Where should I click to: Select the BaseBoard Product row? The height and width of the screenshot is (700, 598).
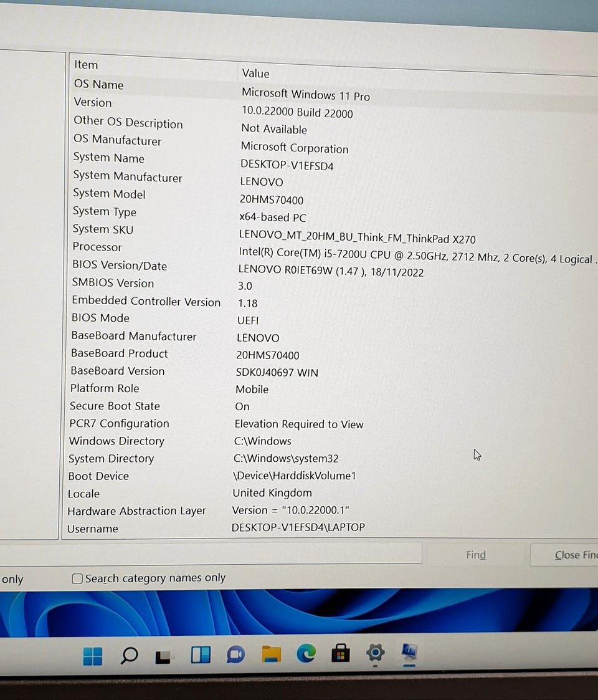119,353
